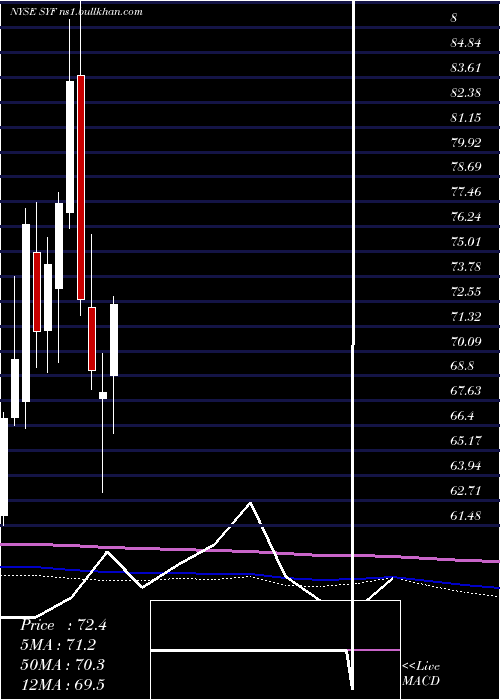Click the 73.78 price axis label

(466, 267)
